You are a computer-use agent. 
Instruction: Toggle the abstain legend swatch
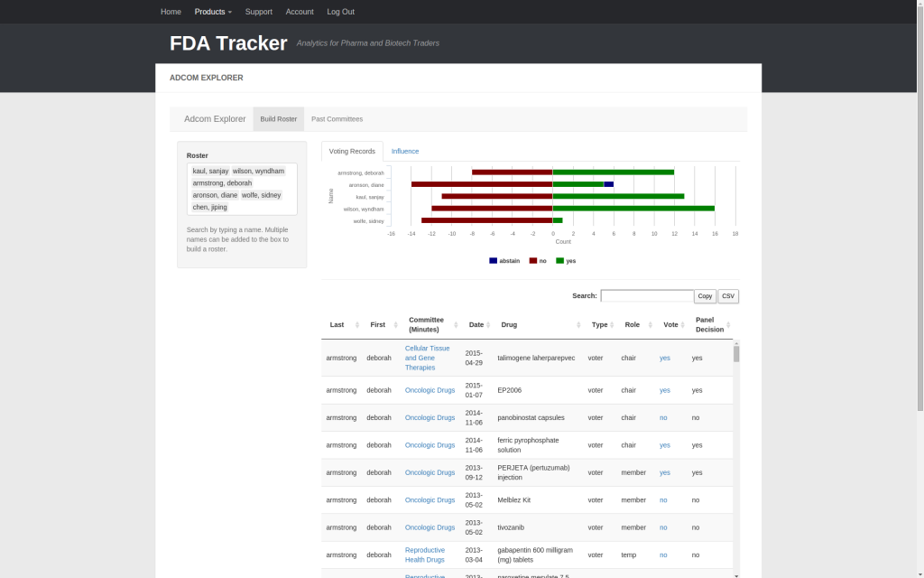[494, 261]
